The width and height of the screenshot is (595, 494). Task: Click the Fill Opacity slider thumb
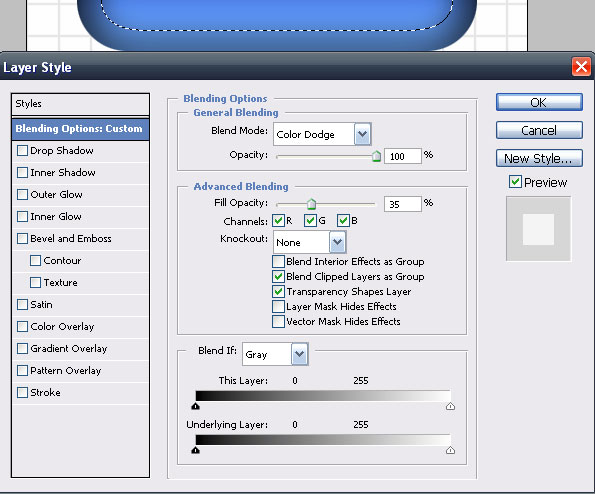click(311, 204)
